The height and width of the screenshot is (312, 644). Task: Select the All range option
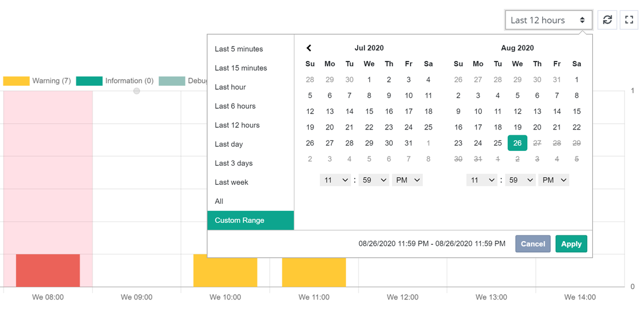[x=251, y=201]
